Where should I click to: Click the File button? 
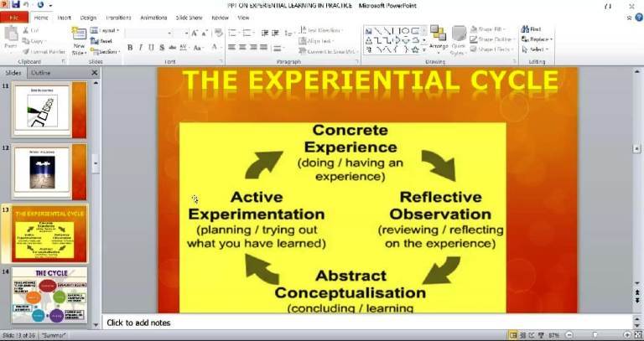click(x=13, y=17)
